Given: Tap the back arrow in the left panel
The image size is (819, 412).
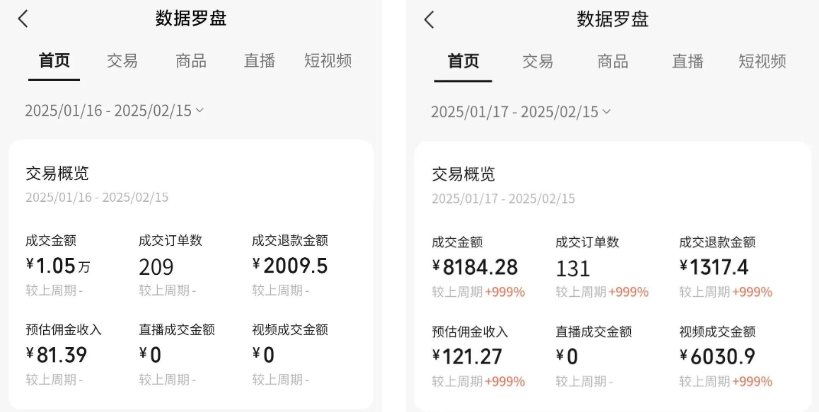Looking at the screenshot, I should click(23, 19).
